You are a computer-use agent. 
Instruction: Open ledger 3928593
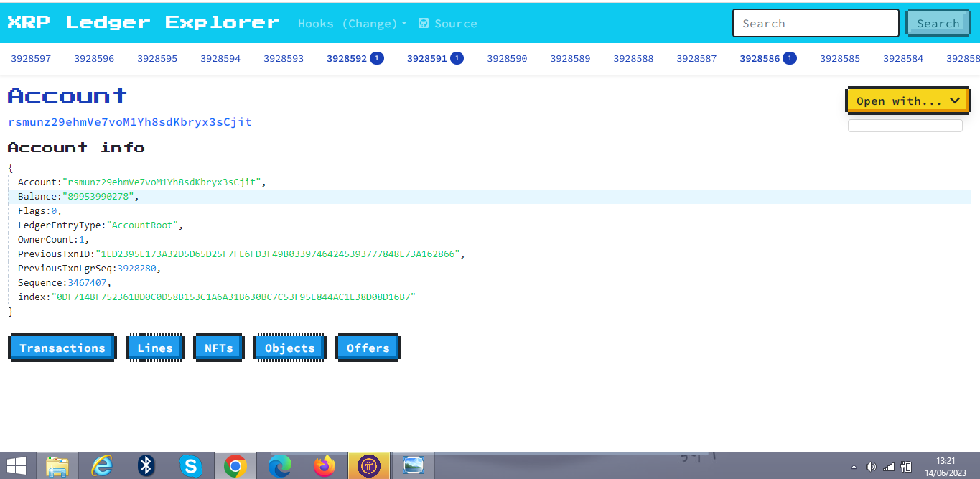click(x=284, y=58)
